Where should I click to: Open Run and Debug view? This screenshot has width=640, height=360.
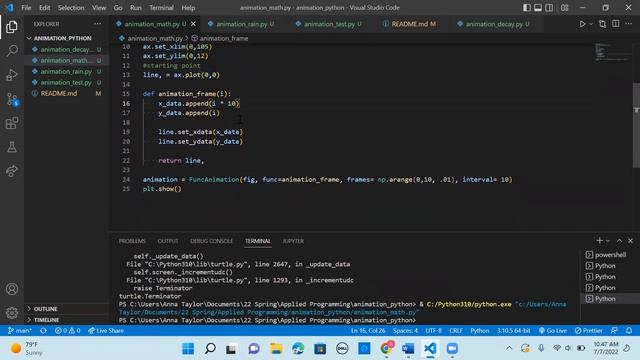pos(12,75)
